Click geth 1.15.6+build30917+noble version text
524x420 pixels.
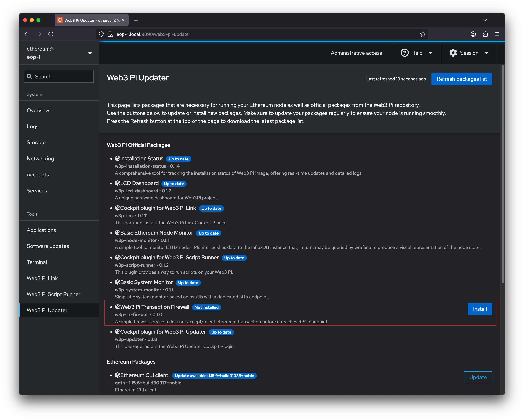[x=148, y=383]
